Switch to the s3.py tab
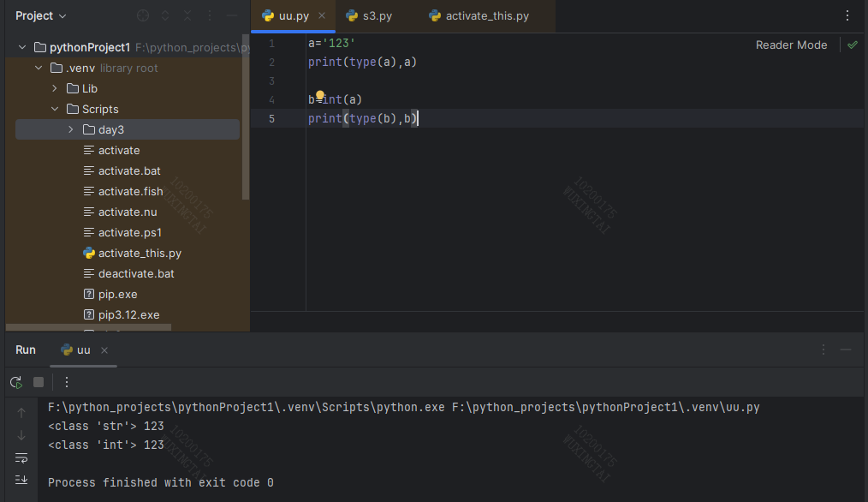 pos(369,15)
